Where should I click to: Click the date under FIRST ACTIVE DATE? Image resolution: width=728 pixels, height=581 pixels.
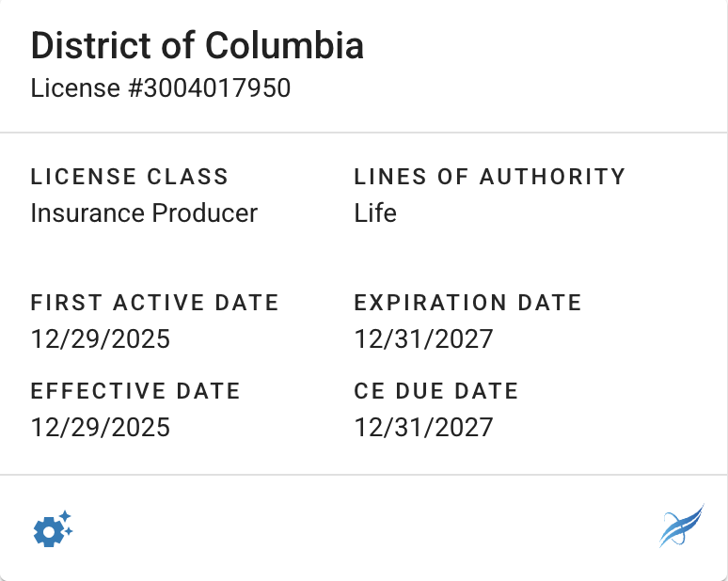point(101,339)
